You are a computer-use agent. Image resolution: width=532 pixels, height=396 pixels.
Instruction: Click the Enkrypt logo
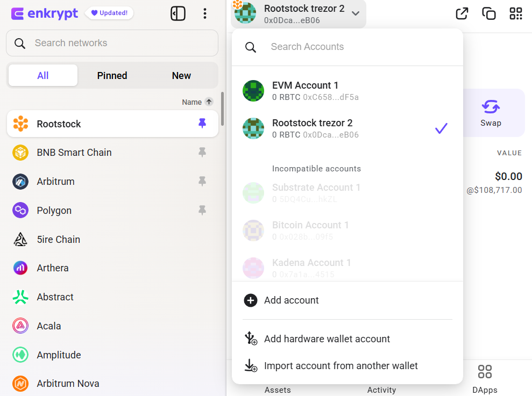point(45,13)
